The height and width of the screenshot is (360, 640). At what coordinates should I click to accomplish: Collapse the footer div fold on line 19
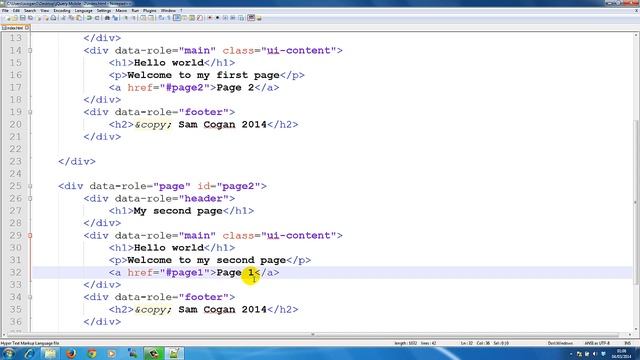(x=30, y=112)
